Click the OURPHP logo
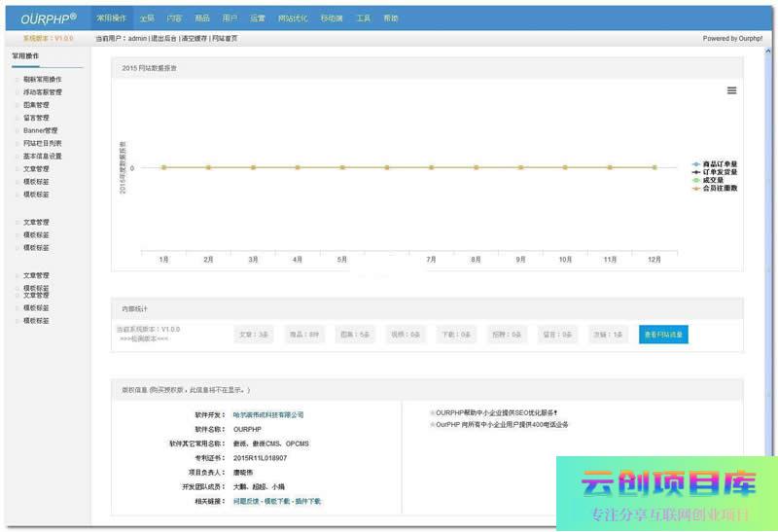This screenshot has width=778, height=532. 47,18
